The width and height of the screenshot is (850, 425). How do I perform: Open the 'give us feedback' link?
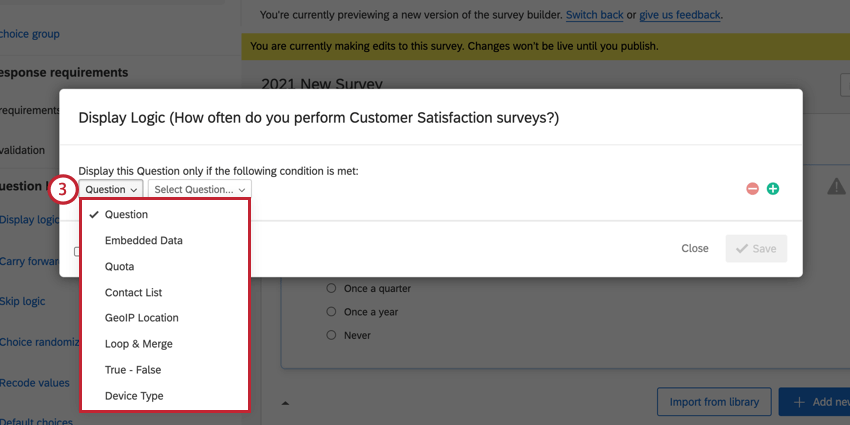point(679,15)
